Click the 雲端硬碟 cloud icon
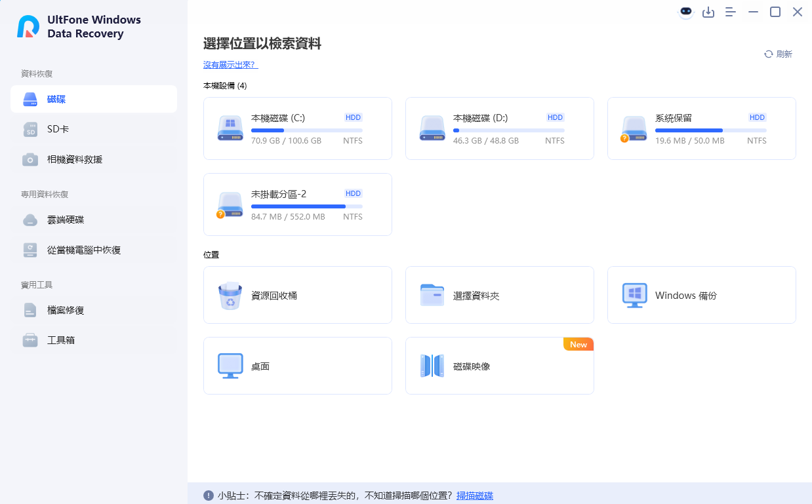This screenshot has width=812, height=504. 31,220
